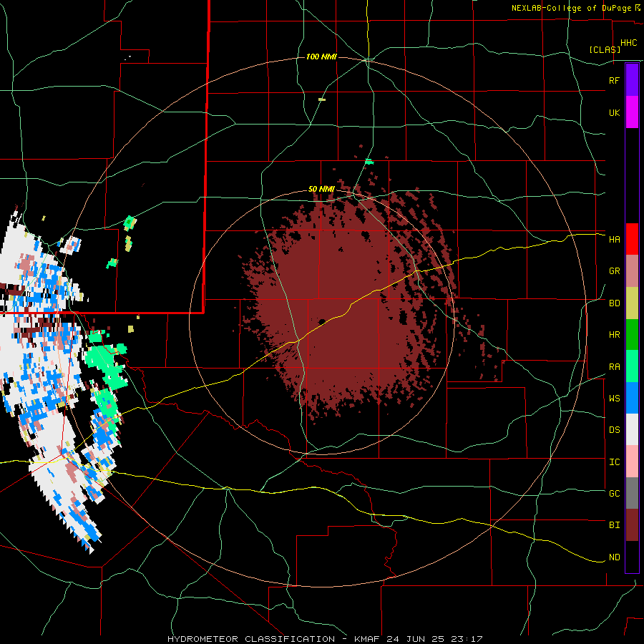This screenshot has width=644, height=644.
Task: Click the HA legend label
Action: click(x=614, y=239)
